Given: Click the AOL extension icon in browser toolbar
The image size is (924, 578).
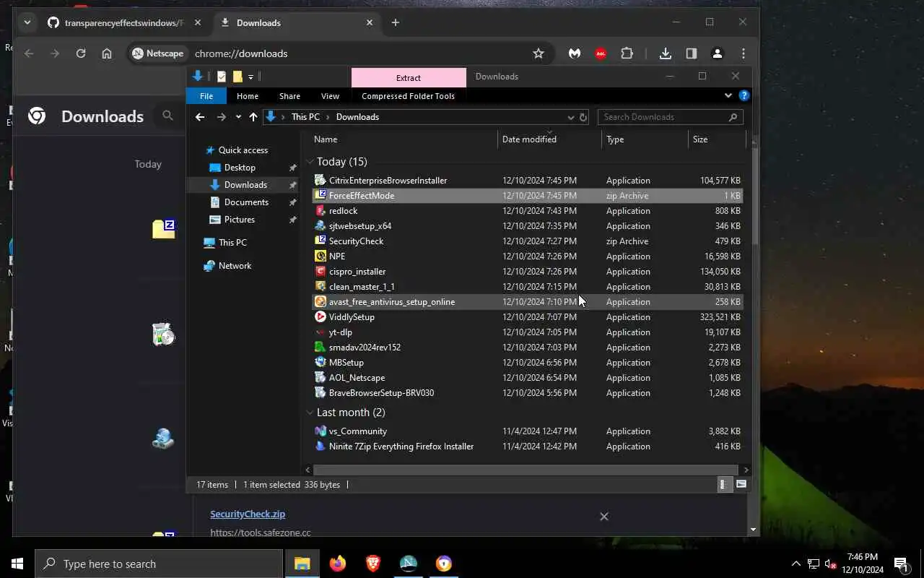Looking at the screenshot, I should click(601, 53).
